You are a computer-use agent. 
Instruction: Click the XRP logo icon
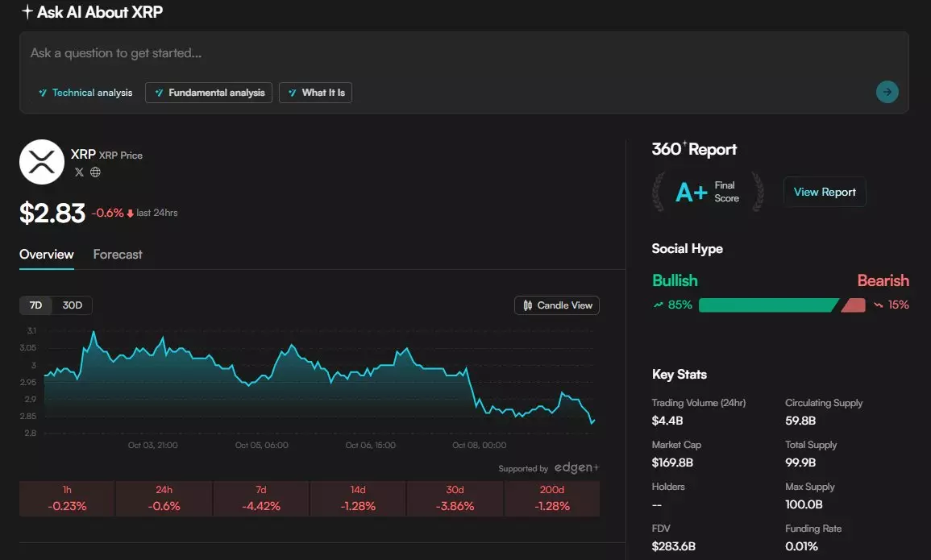(x=41, y=162)
